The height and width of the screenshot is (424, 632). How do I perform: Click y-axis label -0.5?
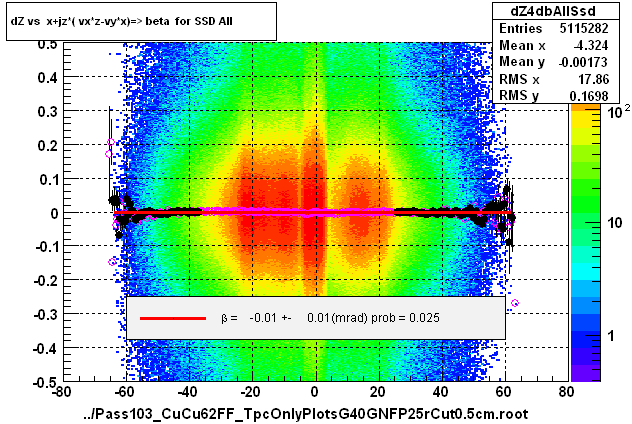pos(46,381)
